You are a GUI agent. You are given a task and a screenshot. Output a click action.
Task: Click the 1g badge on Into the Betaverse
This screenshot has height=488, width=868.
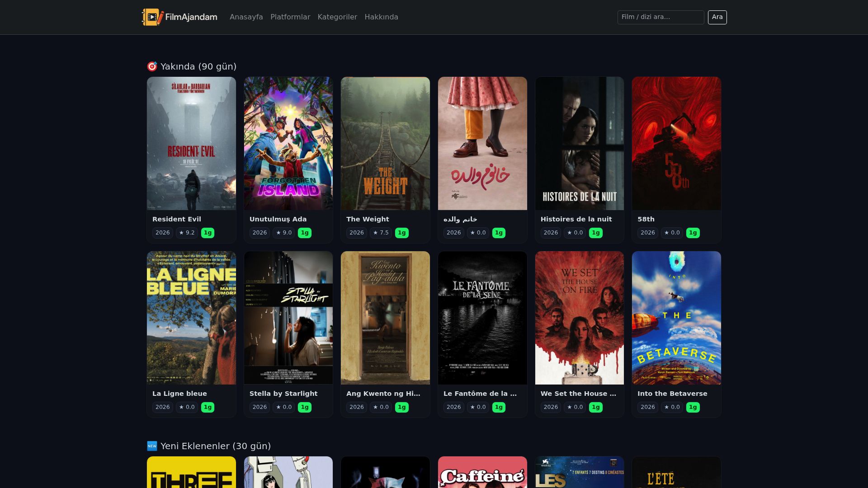[x=693, y=407]
